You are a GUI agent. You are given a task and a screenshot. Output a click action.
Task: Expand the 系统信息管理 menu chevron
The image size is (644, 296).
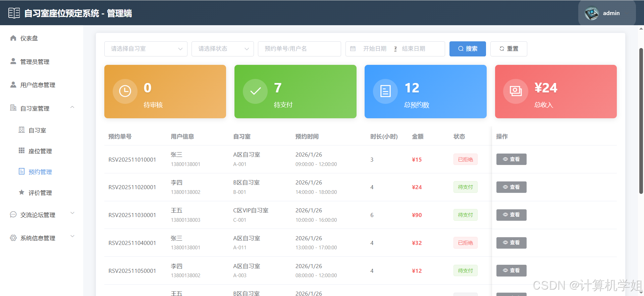[72, 236]
